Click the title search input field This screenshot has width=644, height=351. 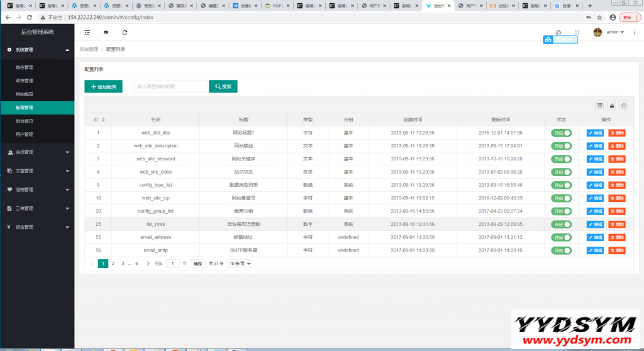(169, 87)
